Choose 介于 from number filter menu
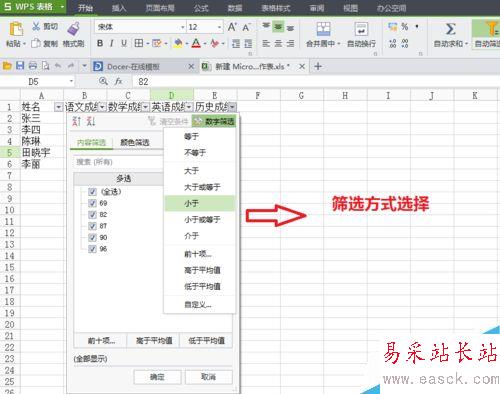The height and width of the screenshot is (394, 500). pos(200,236)
